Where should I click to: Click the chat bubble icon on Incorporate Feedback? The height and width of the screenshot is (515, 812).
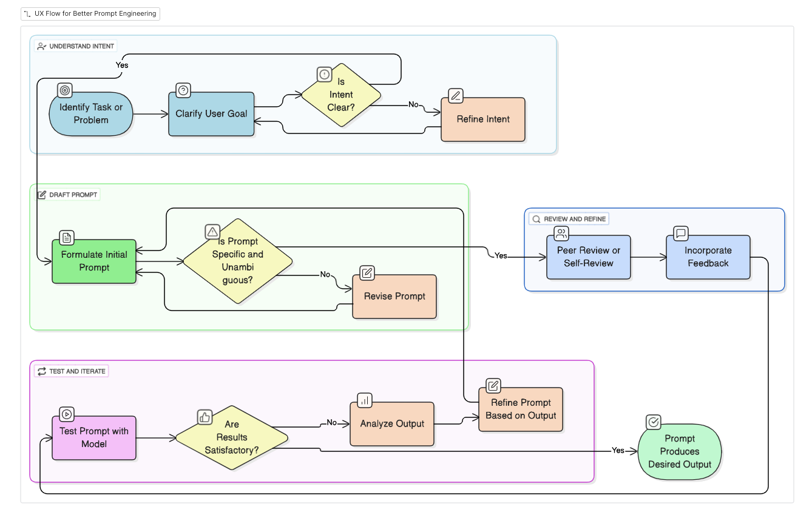coord(681,234)
